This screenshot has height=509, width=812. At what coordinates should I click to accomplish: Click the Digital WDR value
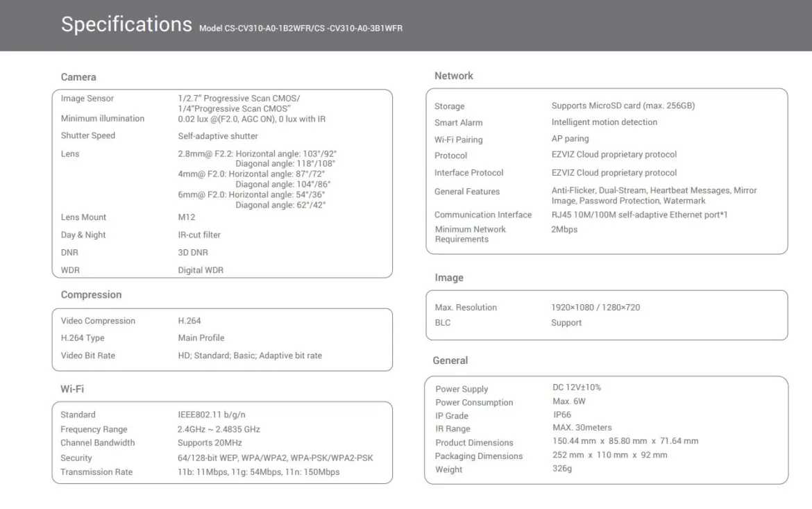click(x=201, y=270)
